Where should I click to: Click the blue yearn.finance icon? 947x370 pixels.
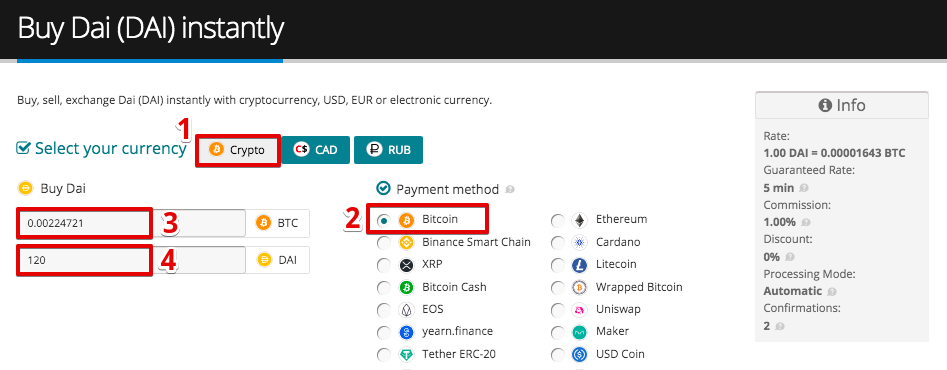click(406, 333)
